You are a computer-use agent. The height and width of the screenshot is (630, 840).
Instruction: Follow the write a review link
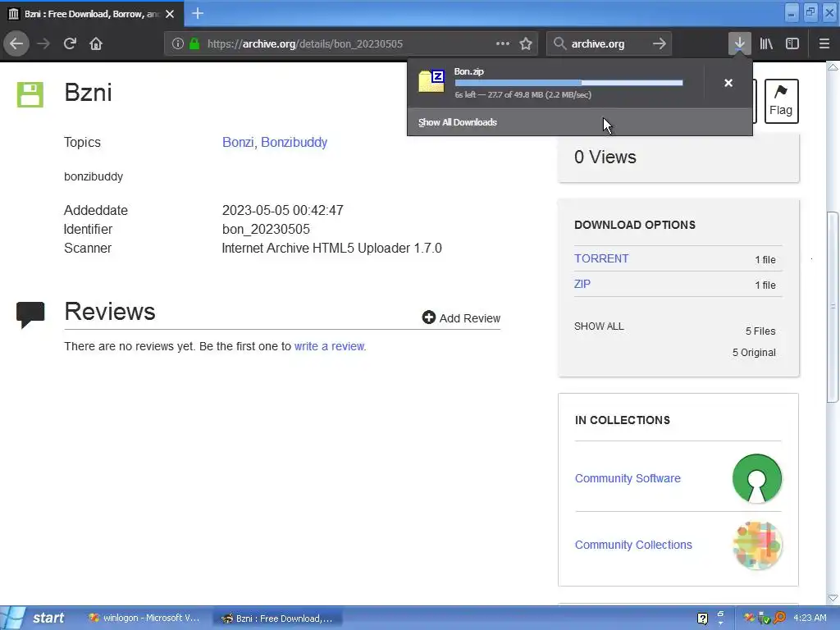click(x=329, y=346)
